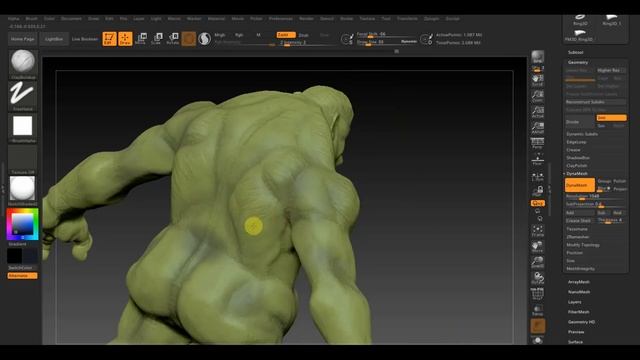The height and width of the screenshot is (360, 640).
Task: Adjust the DynaMesh Resolution slider
Action: click(596, 196)
